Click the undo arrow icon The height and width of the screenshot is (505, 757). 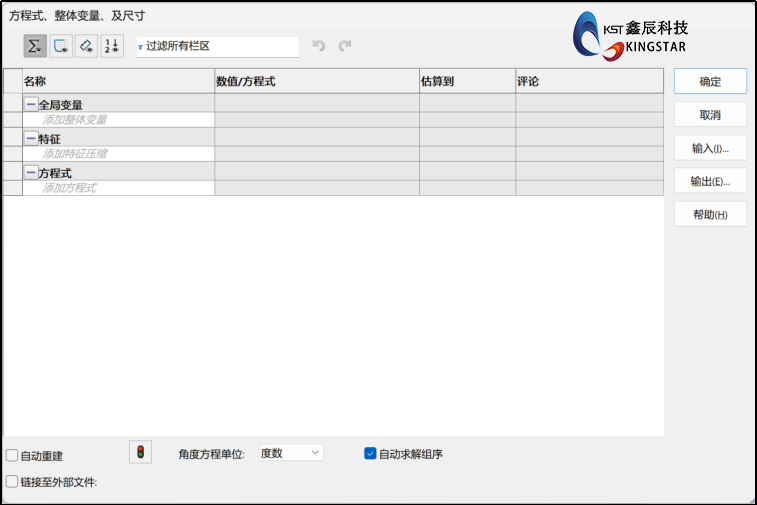coord(319,46)
